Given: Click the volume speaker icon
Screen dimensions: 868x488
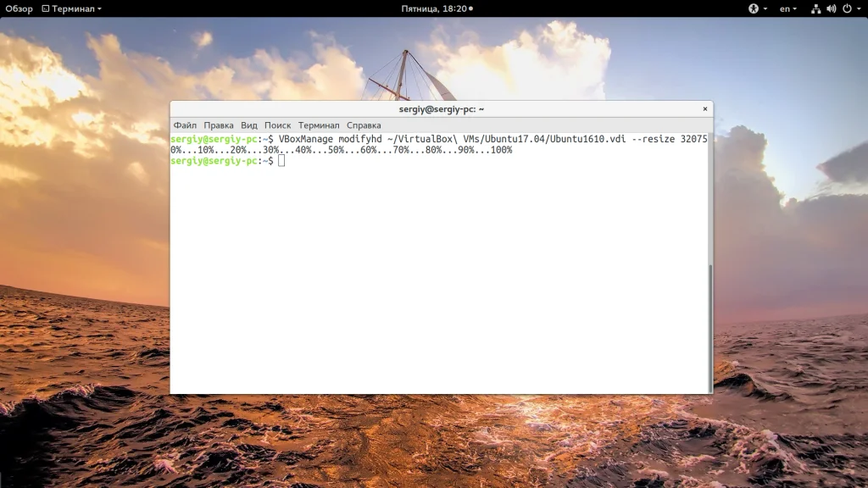Looking at the screenshot, I should click(831, 8).
